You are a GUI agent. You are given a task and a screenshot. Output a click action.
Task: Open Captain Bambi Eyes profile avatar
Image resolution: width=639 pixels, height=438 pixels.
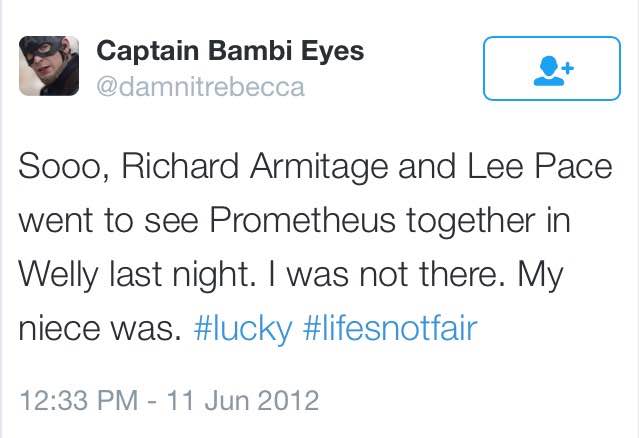pos(48,69)
